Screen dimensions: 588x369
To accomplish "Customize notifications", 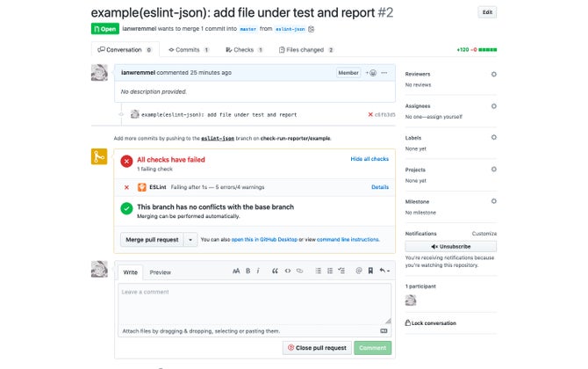I will (484, 234).
